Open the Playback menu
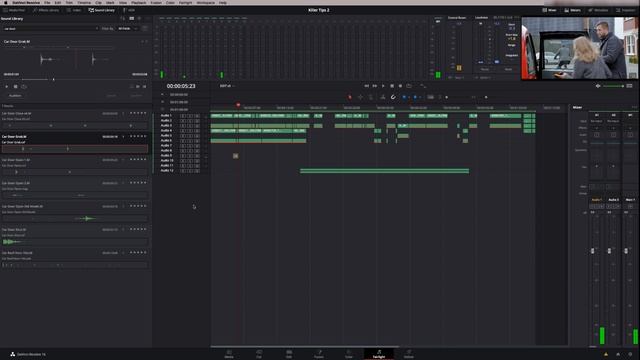 coord(139,2)
